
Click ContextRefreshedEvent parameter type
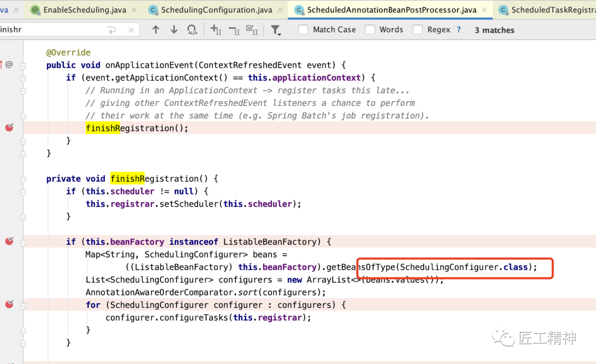[250, 65]
